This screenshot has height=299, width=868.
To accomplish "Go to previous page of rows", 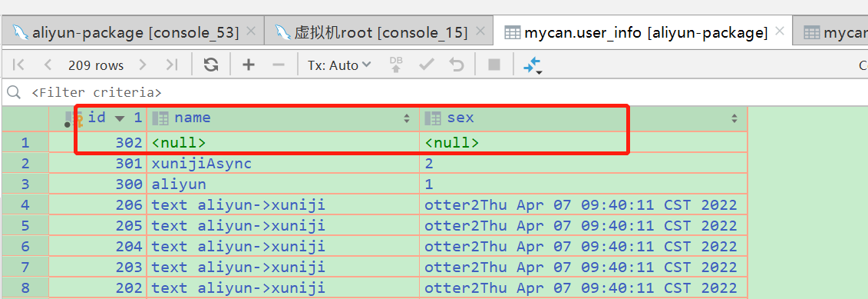I will click(x=48, y=65).
